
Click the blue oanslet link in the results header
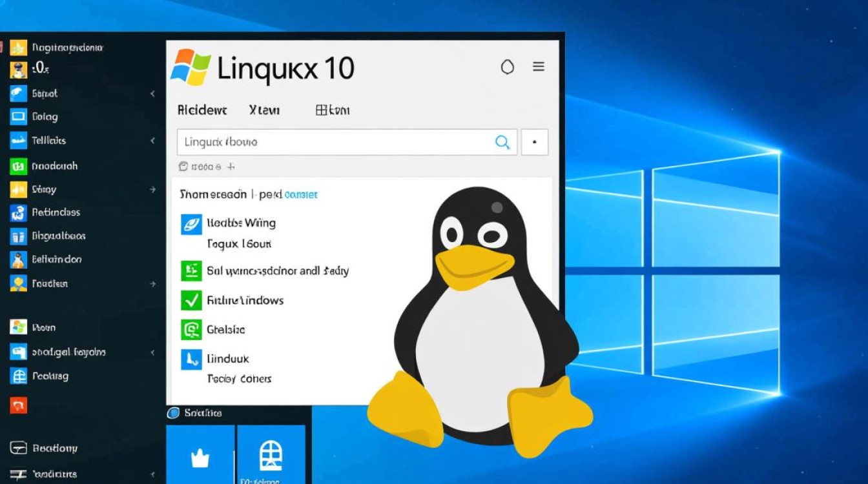click(x=301, y=194)
